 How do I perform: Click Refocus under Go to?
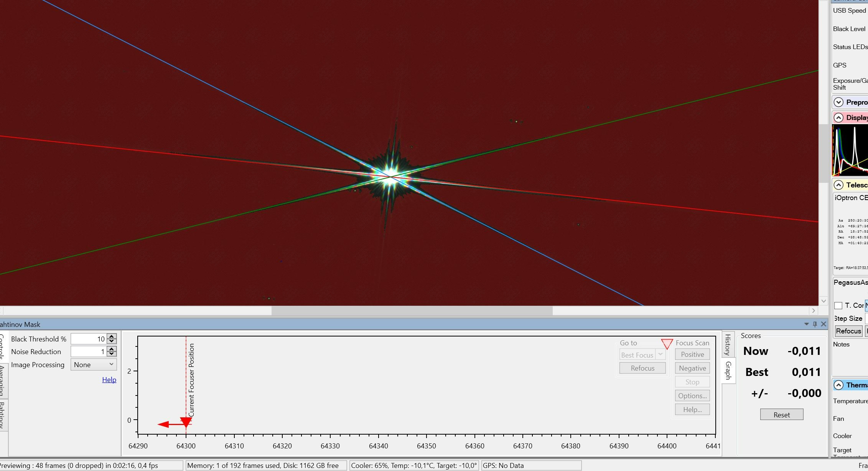click(642, 368)
